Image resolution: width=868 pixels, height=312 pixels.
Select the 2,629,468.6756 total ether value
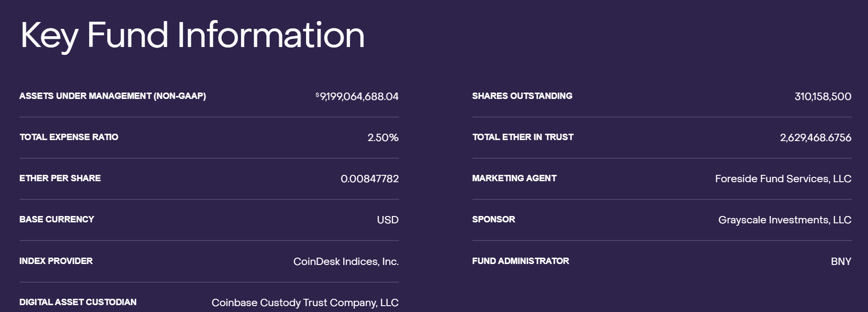pos(815,138)
